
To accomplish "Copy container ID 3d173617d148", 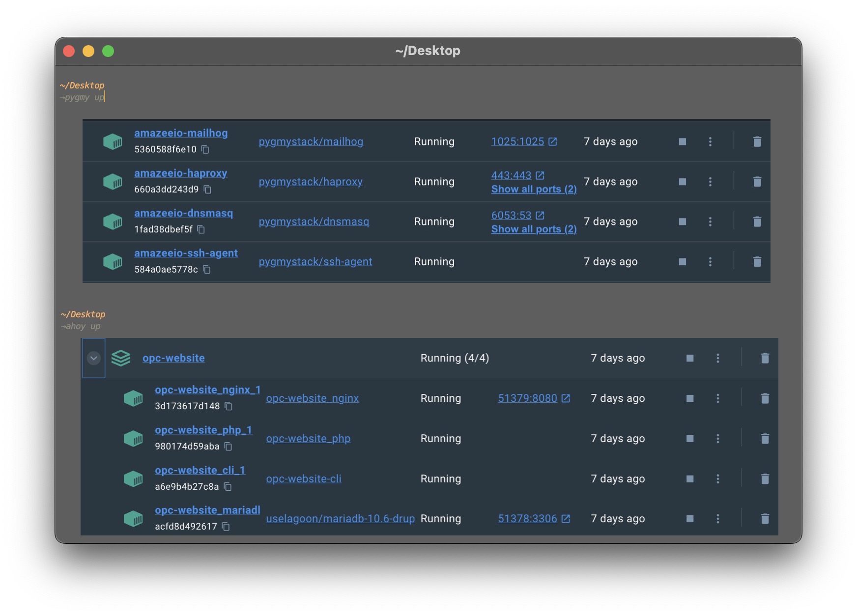I will click(229, 406).
